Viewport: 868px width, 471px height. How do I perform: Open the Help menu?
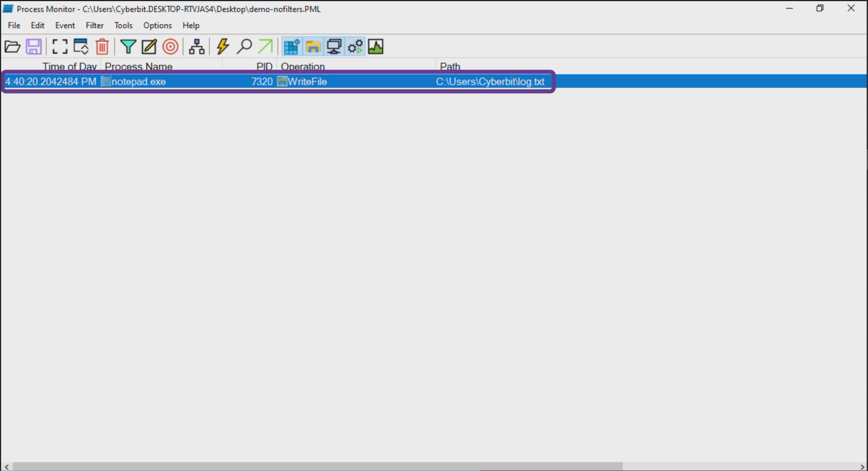pyautogui.click(x=191, y=25)
